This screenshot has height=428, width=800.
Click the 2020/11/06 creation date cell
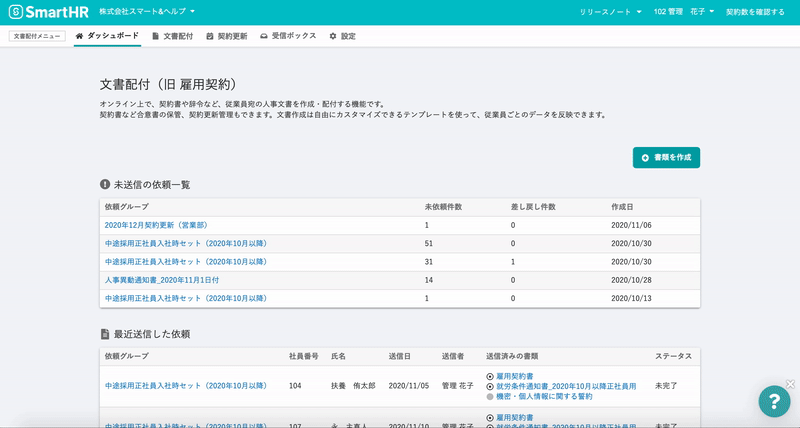click(x=631, y=225)
